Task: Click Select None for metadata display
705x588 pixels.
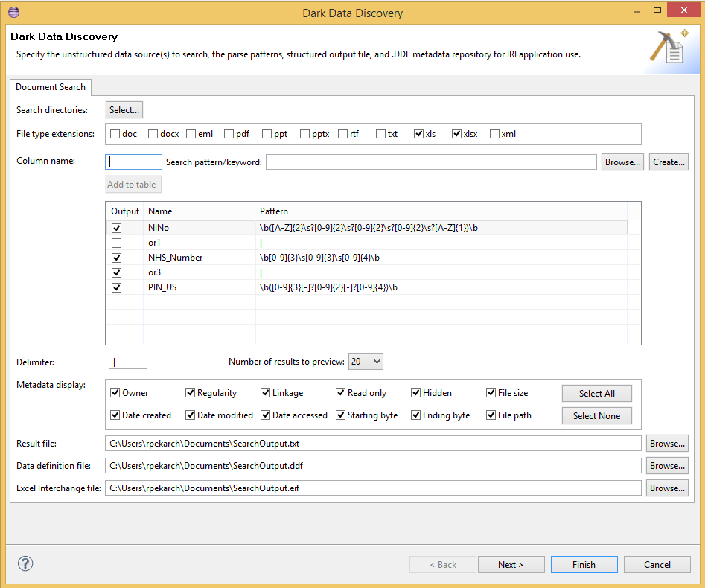Action: pyautogui.click(x=596, y=415)
